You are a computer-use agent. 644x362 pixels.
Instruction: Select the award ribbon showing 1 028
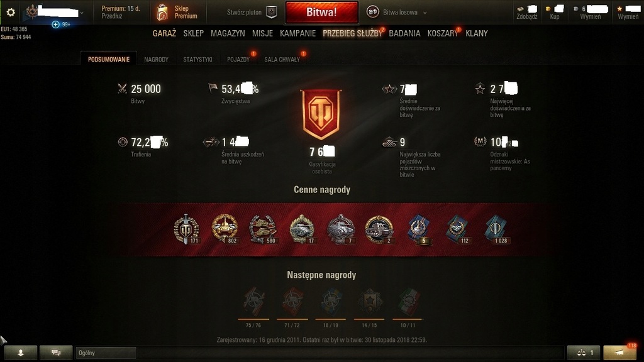[x=497, y=229]
